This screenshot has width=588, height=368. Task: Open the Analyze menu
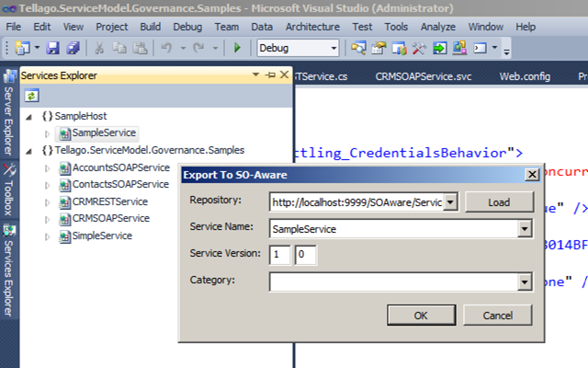click(438, 27)
